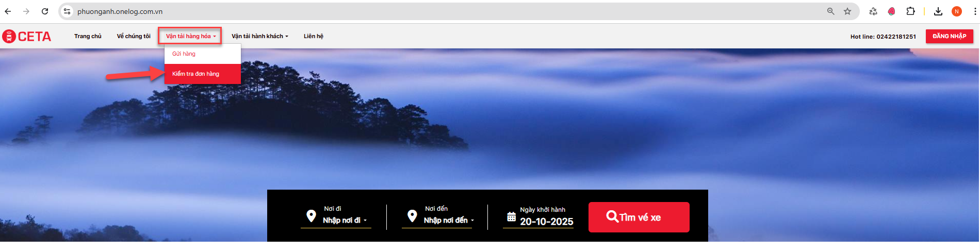Viewport: 980px width, 252px height.
Task: Open the Nhập nơi đến dropdown
Action: point(449,221)
